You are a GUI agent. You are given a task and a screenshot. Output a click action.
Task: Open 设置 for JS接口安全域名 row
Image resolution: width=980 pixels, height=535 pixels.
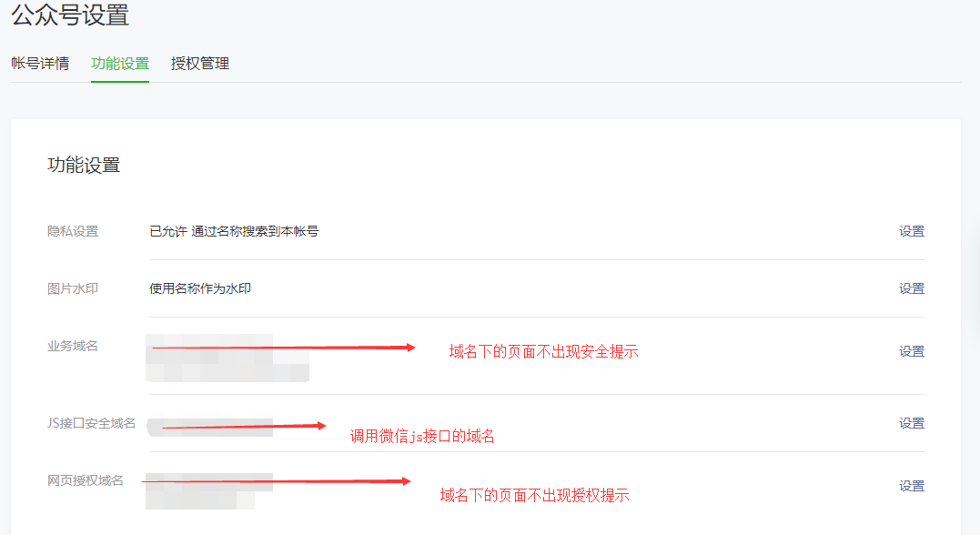click(x=911, y=422)
